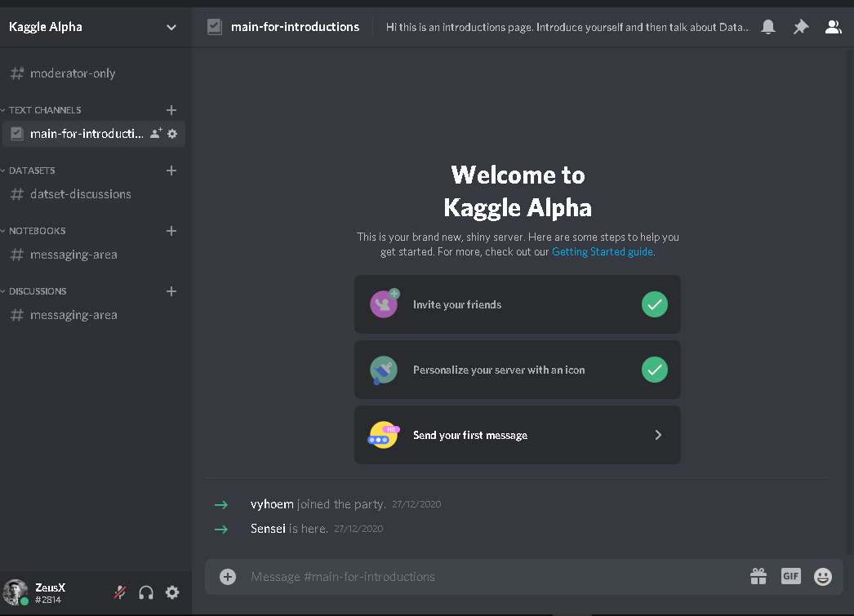Image resolution: width=854 pixels, height=616 pixels.
Task: Click the chat bubble icon on Send message card
Action: pos(384,435)
